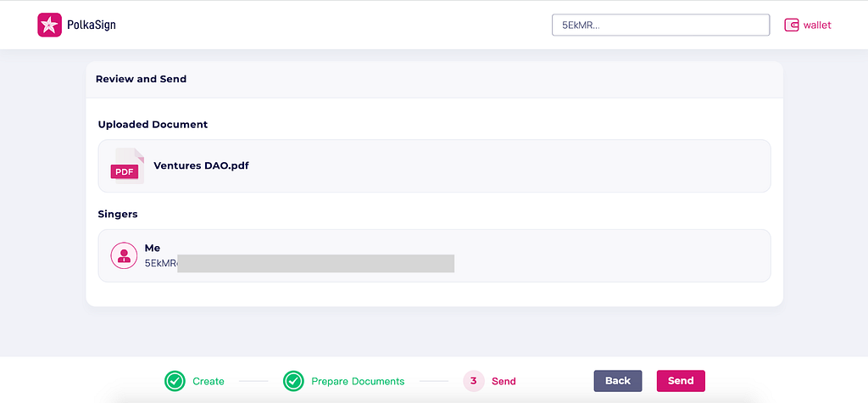
Task: Focus the 5EkMR address input field
Action: [660, 25]
